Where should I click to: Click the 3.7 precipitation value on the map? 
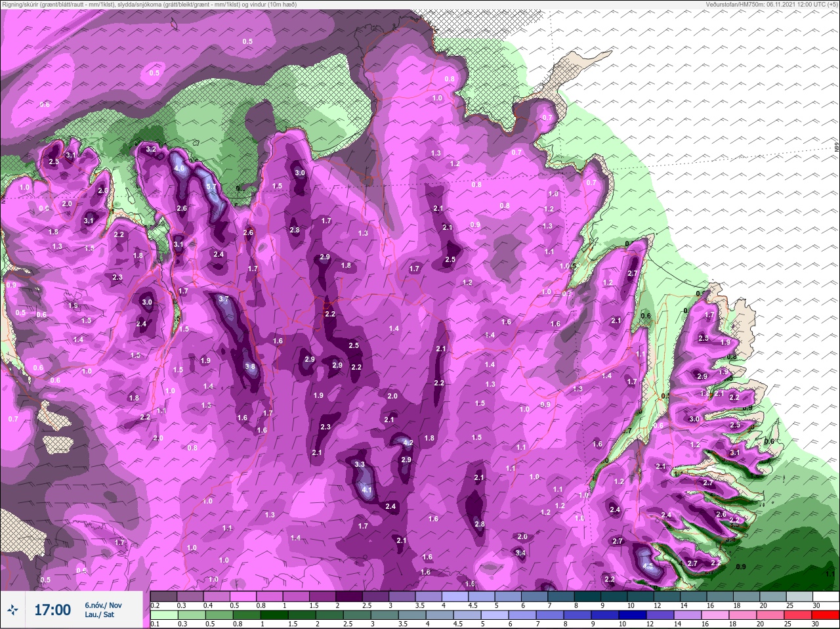coord(223,299)
